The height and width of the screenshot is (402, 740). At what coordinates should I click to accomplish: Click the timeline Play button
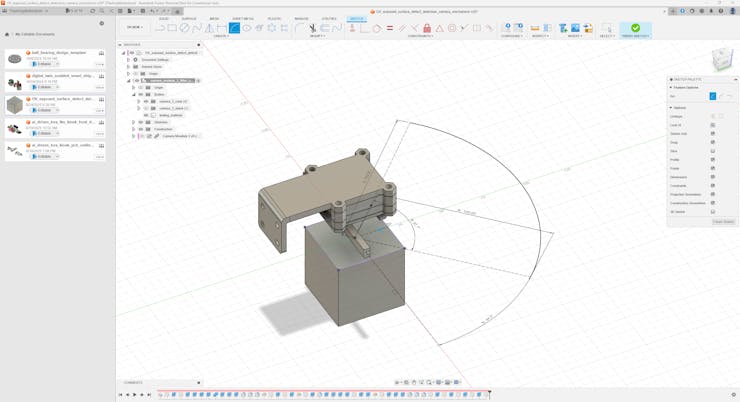coord(135,395)
